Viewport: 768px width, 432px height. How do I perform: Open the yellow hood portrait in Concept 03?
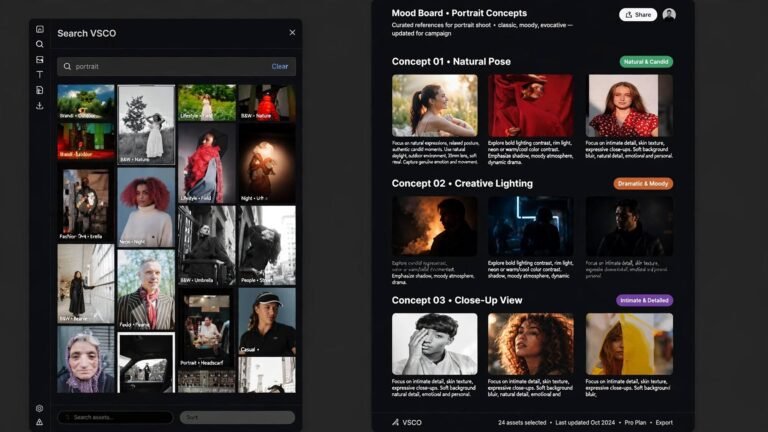629,344
